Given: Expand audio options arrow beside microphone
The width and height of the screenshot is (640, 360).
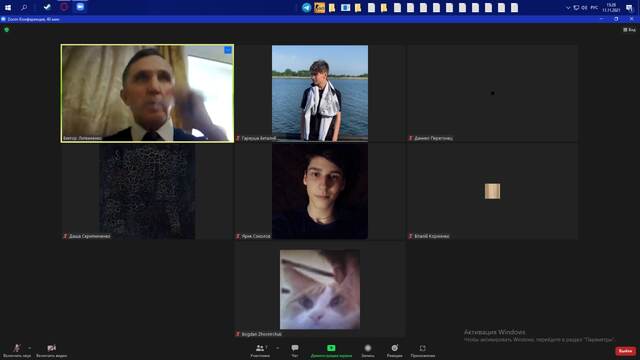Looking at the screenshot, I should pos(29,348).
